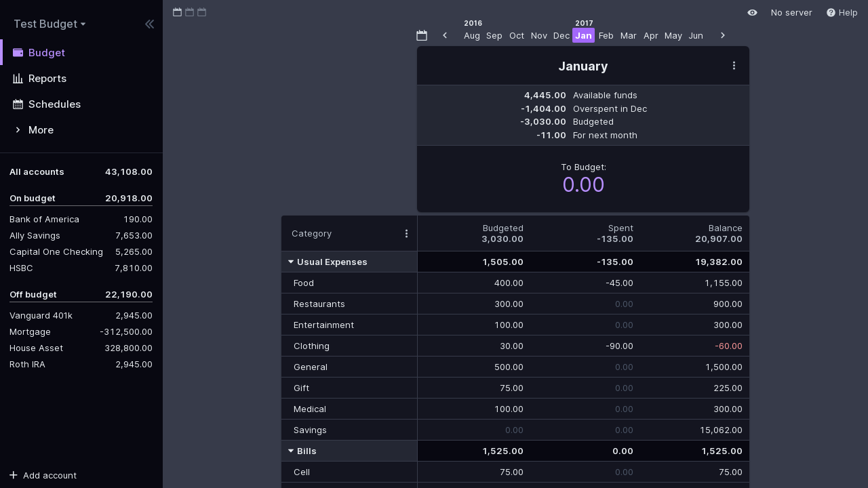The height and width of the screenshot is (488, 868).
Task: Select Feb in the month picker
Action: [606, 36]
